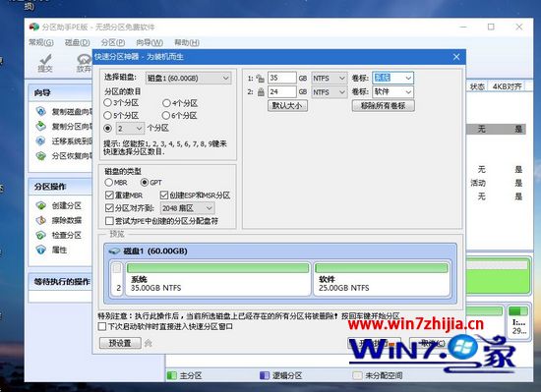The height and width of the screenshot is (392, 541).
Task: Choose the MBR disk type radio button
Action: click(108, 182)
